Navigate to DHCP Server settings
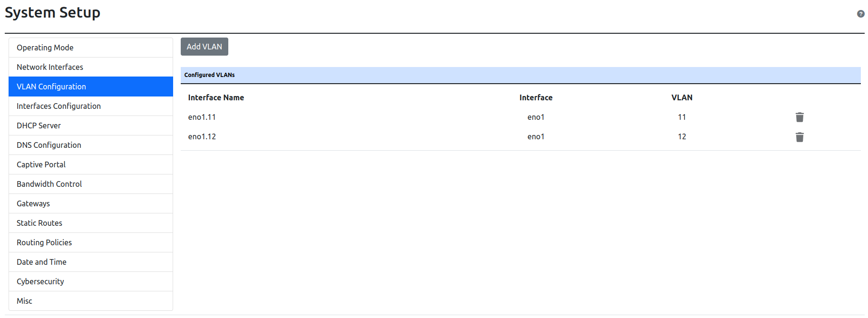 click(x=39, y=125)
